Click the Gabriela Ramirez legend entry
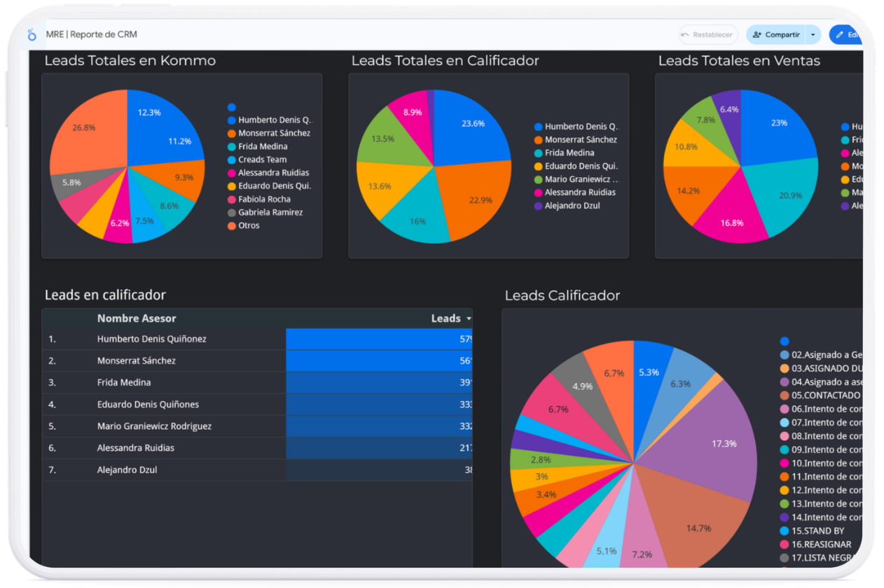The width and height of the screenshot is (884, 588). [x=270, y=213]
